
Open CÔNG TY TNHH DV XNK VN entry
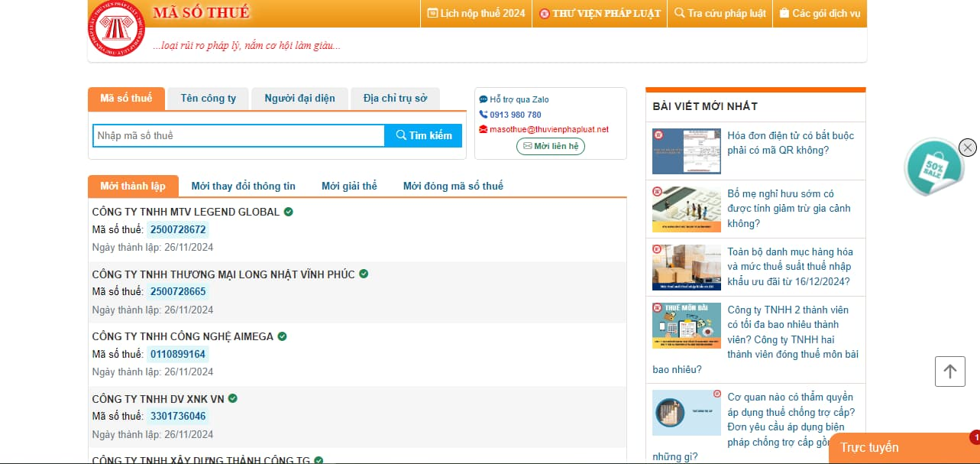pyautogui.click(x=158, y=398)
